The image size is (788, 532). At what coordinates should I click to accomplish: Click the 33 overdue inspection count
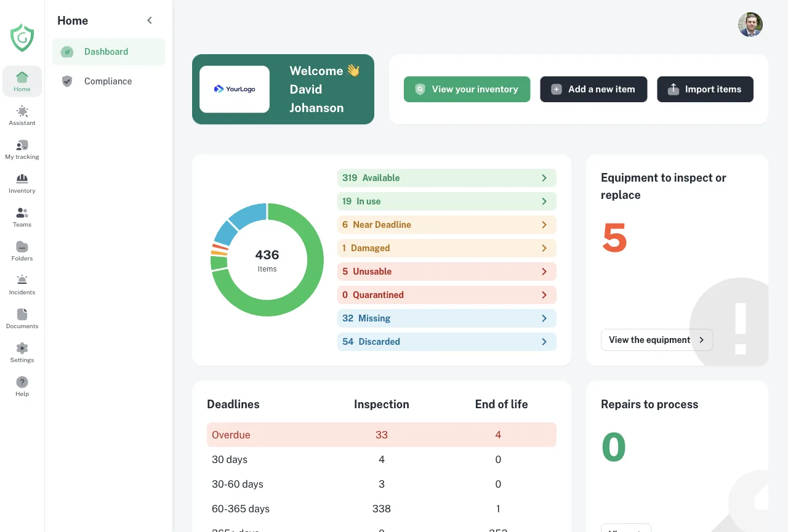coord(382,435)
